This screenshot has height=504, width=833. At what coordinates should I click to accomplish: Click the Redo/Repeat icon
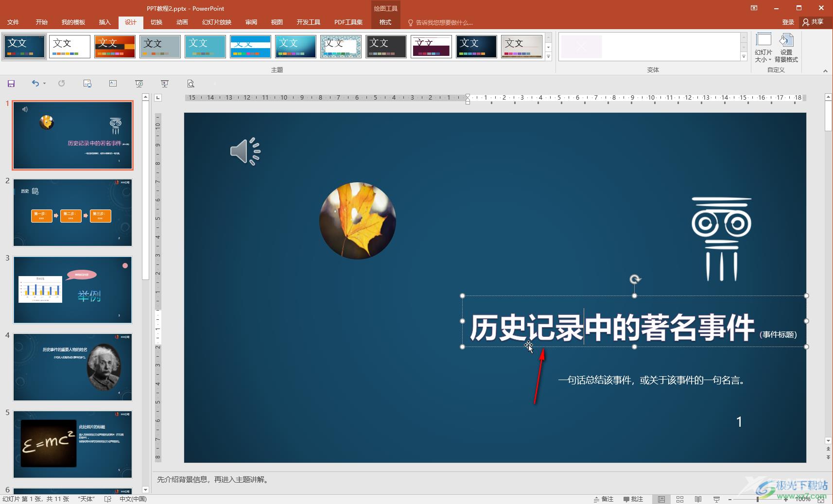pos(61,84)
